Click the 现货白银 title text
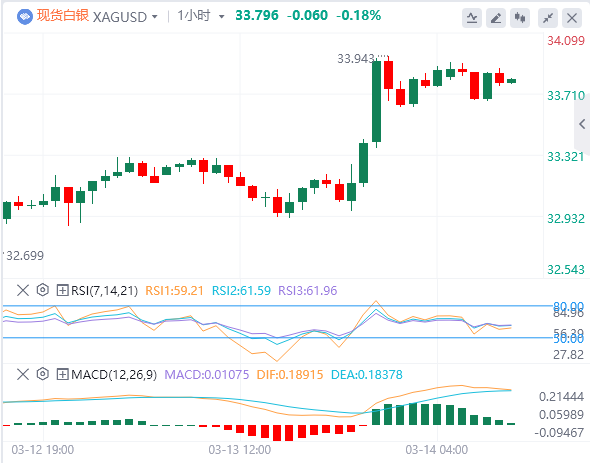 coord(63,16)
